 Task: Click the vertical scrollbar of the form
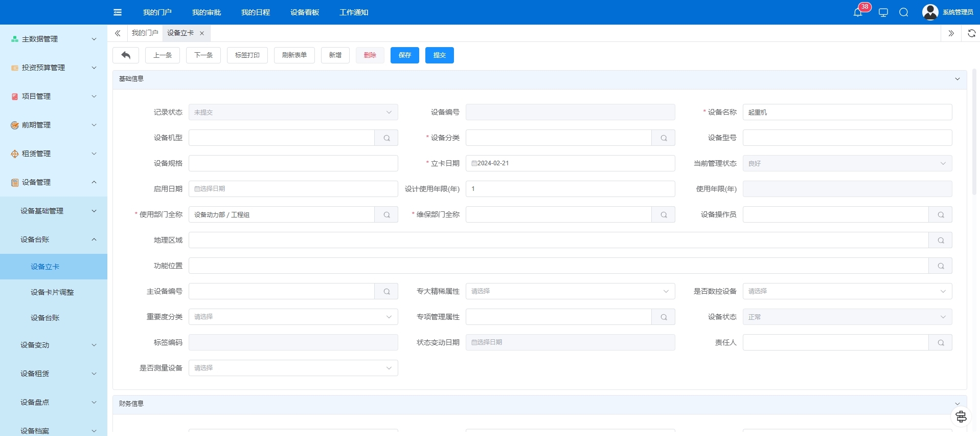point(974,132)
